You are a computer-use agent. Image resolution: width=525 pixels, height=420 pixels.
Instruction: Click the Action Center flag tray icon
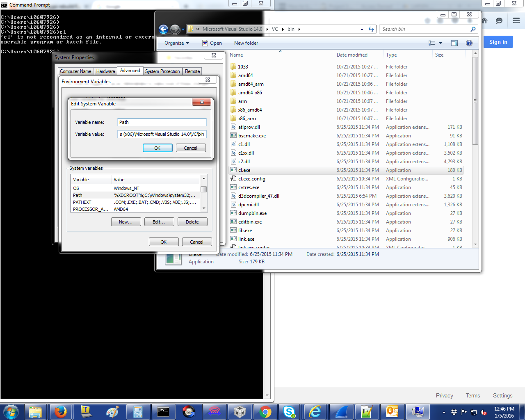(x=464, y=412)
